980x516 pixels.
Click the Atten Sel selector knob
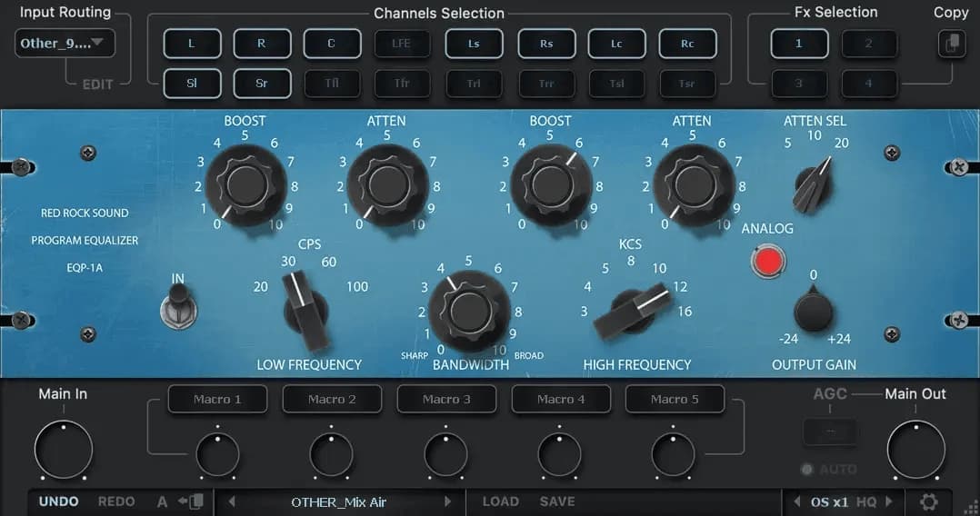point(812,186)
